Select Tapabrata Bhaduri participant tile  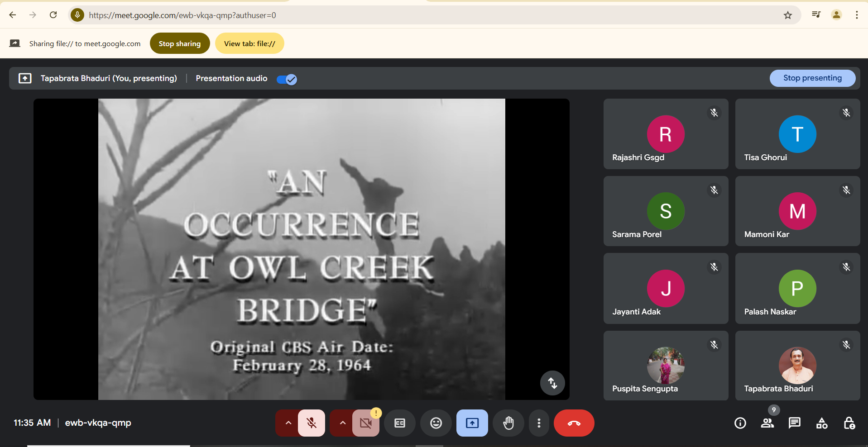(797, 366)
